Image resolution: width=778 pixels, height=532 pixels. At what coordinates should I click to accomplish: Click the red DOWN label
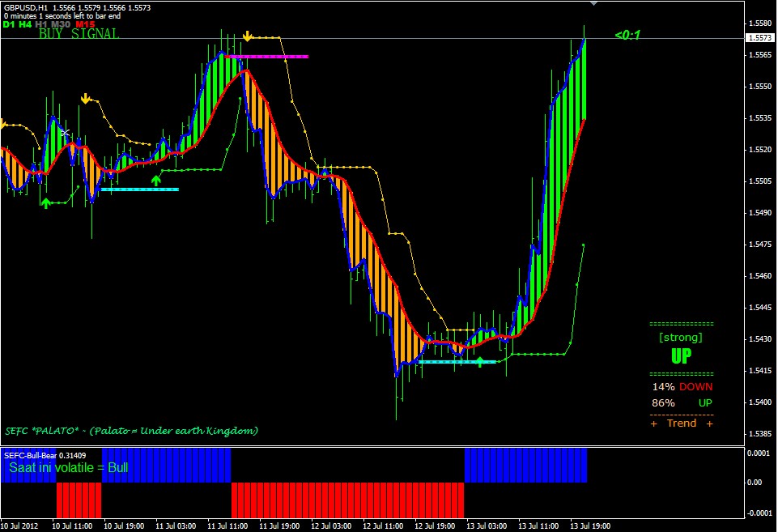696,386
